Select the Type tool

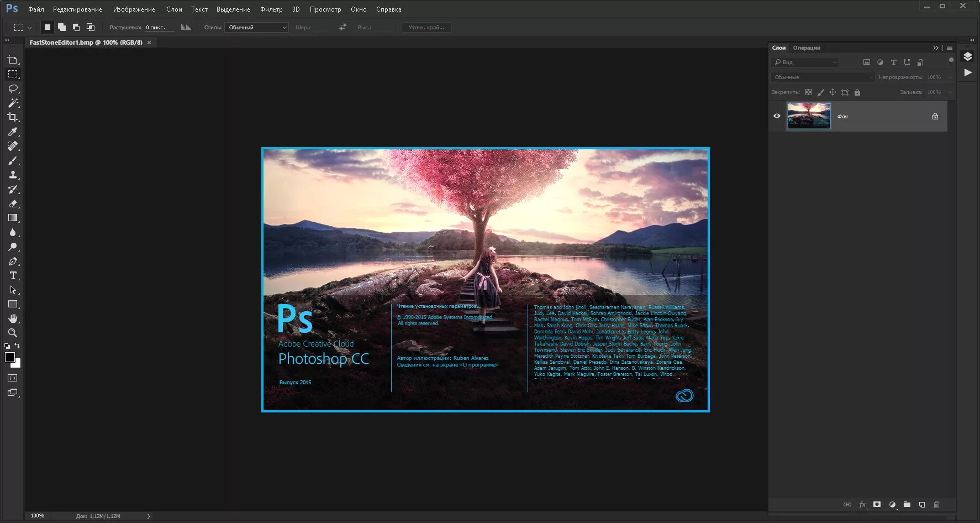13,275
